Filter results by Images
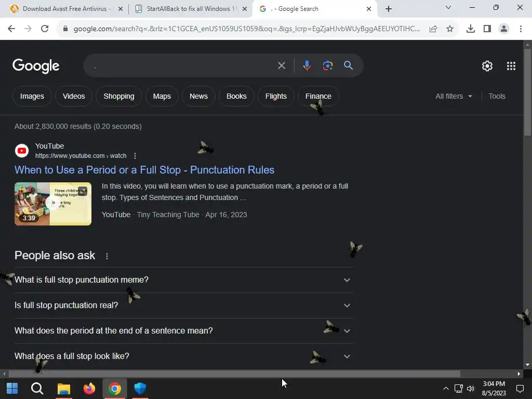Image resolution: width=532 pixels, height=399 pixels. [x=32, y=96]
